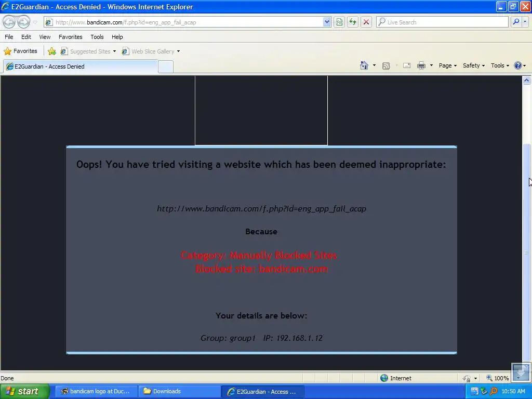Click the 'Oops! You have tried visiting' heading
The height and width of the screenshot is (399, 532).
261,165
